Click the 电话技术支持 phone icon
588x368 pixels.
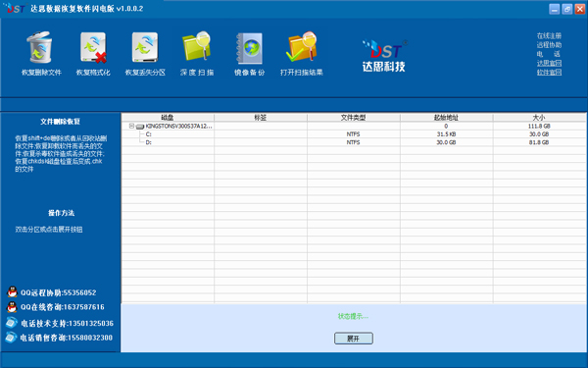[x=12, y=323]
